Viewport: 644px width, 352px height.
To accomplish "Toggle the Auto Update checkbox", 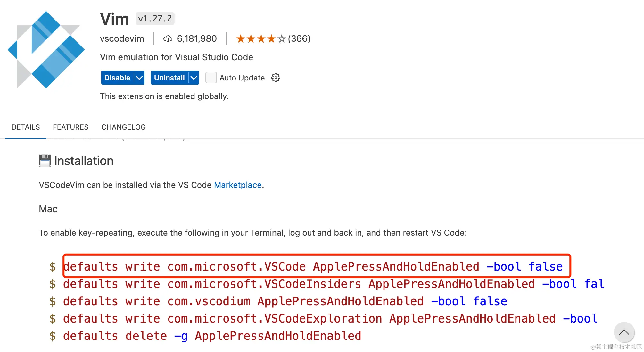I will (211, 78).
